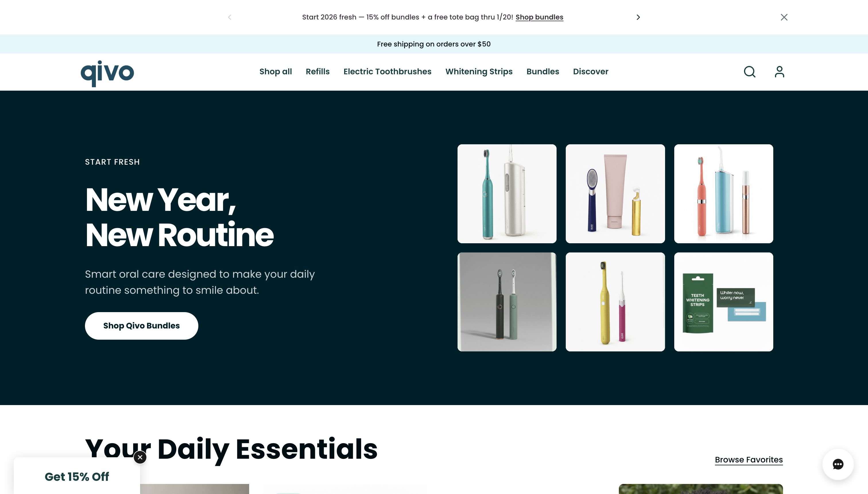Follow the Shop bundles link

click(539, 17)
